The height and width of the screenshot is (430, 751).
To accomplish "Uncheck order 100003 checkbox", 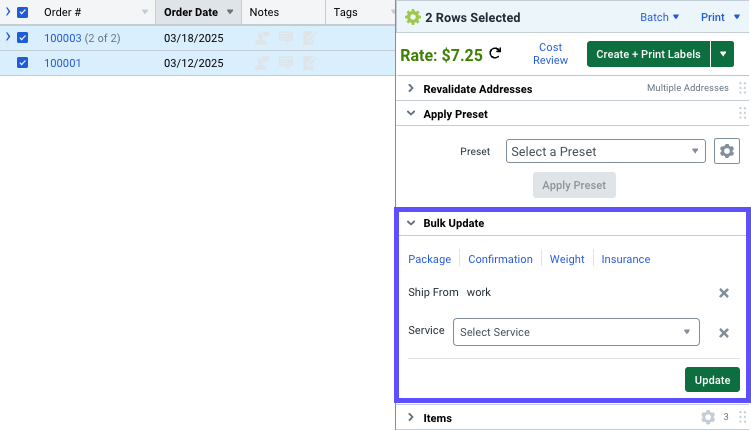I will click(23, 38).
